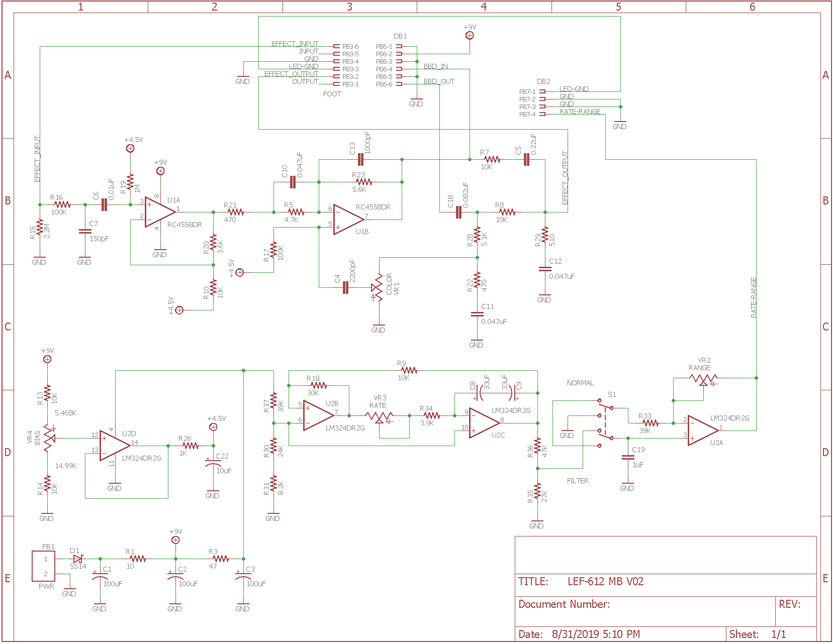Select the VR3 RATE potentiometer symbol

tap(380, 417)
